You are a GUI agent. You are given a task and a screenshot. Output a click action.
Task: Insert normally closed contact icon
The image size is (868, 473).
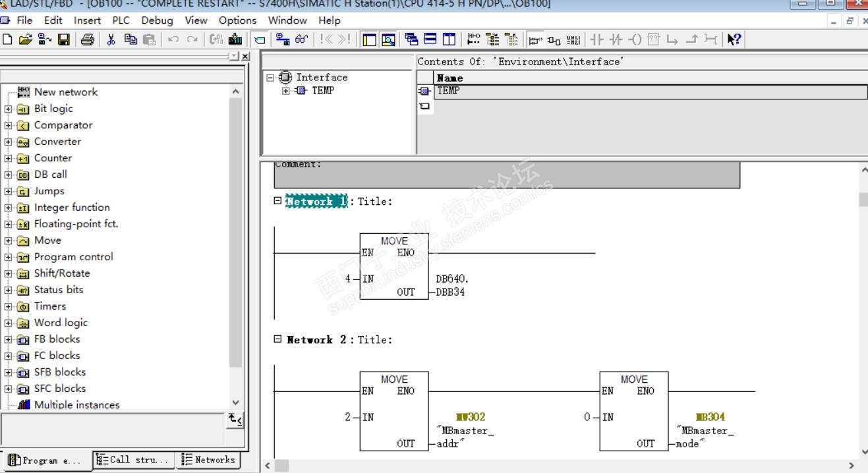(x=616, y=40)
